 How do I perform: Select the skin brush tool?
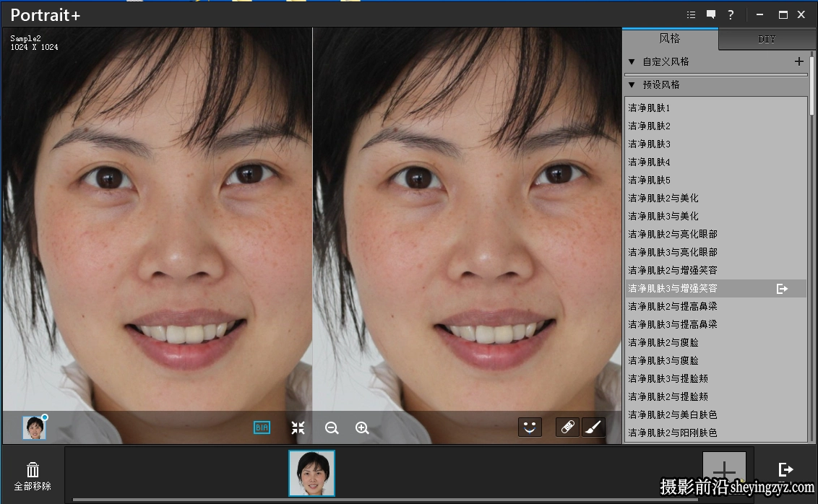(593, 427)
